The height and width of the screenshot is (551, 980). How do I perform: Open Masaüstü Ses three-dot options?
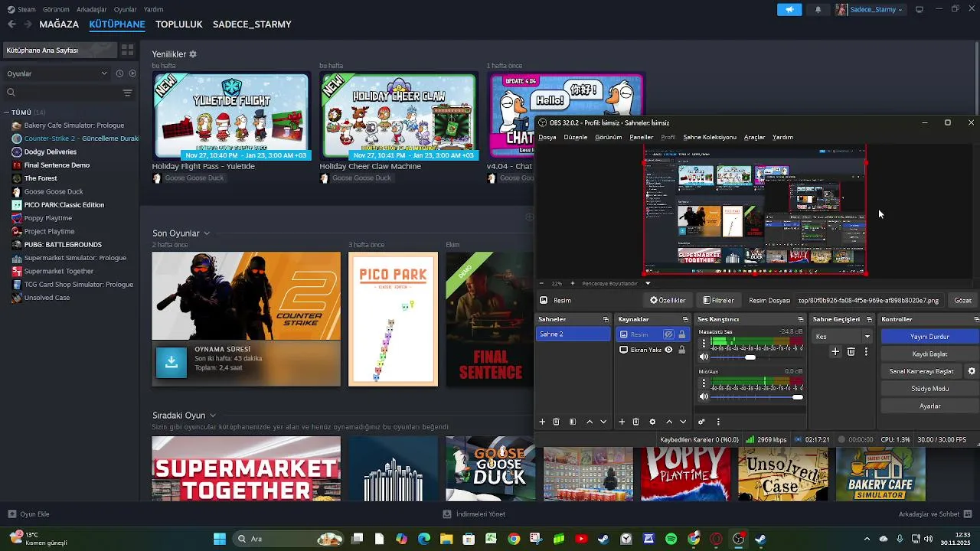pyautogui.click(x=704, y=344)
